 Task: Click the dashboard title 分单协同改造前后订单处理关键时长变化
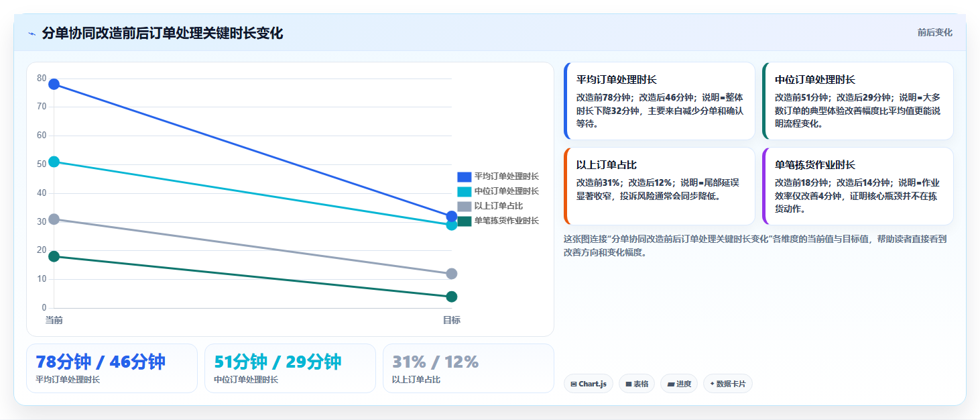[162, 34]
